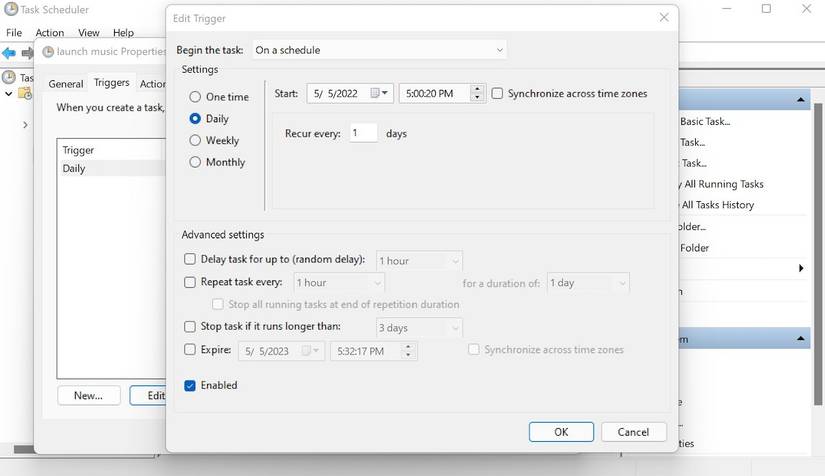This screenshot has height=476, width=825.
Task: Uncheck the Enabled checkbox
Action: [191, 385]
